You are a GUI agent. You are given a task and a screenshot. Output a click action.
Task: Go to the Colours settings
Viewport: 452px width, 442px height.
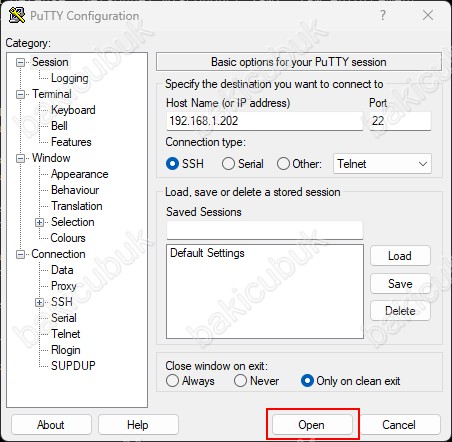point(68,238)
